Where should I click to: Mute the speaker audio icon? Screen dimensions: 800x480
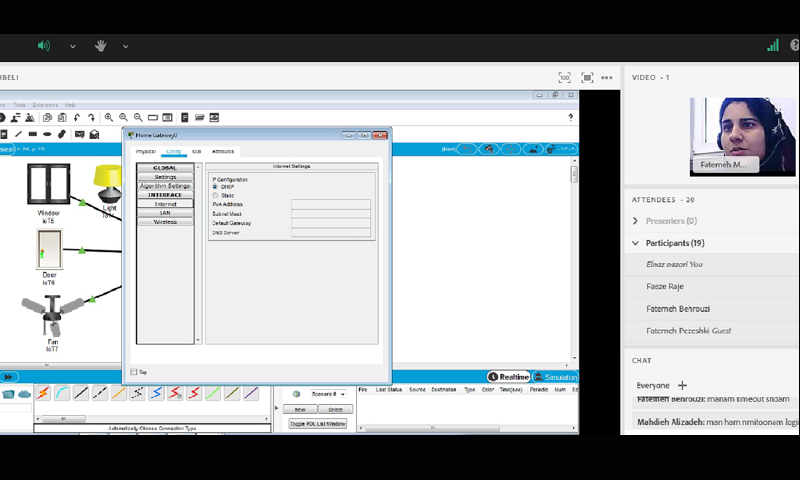coord(44,46)
